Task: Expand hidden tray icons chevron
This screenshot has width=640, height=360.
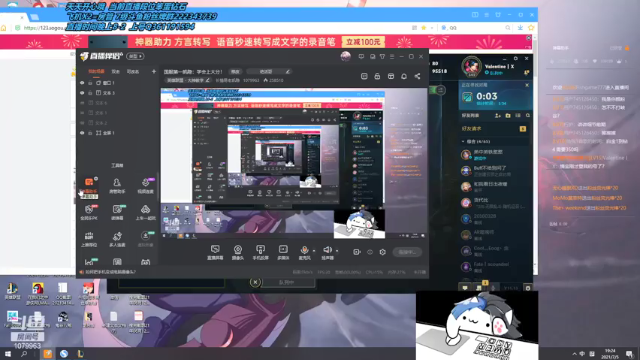Action: click(574, 353)
